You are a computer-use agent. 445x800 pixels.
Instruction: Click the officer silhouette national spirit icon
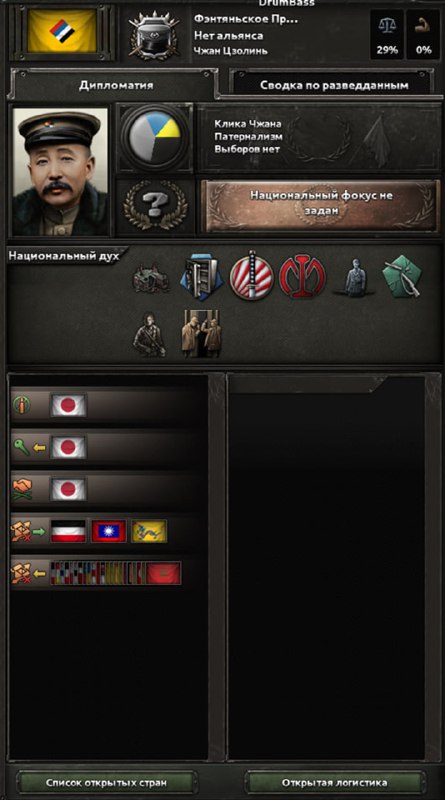pos(354,277)
